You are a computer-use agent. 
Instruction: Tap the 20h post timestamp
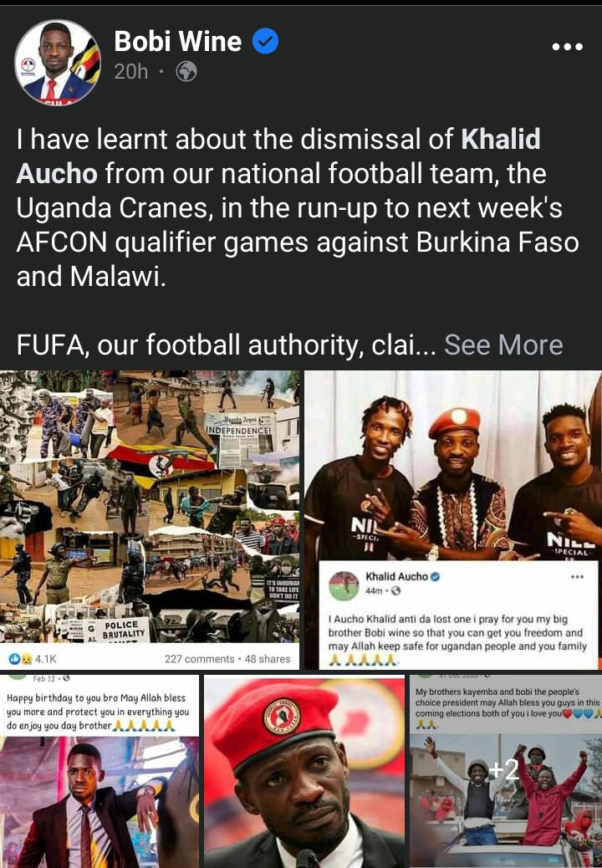click(131, 71)
